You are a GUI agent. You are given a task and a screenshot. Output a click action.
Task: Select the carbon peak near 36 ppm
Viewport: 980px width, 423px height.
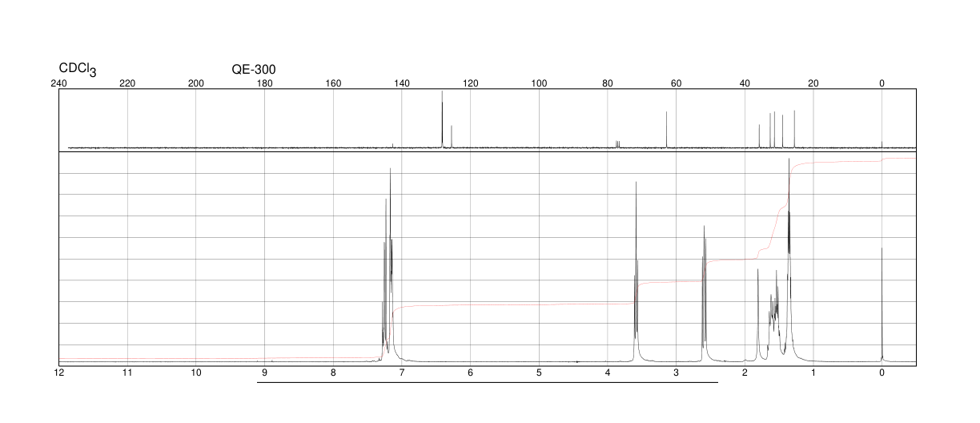tap(759, 136)
